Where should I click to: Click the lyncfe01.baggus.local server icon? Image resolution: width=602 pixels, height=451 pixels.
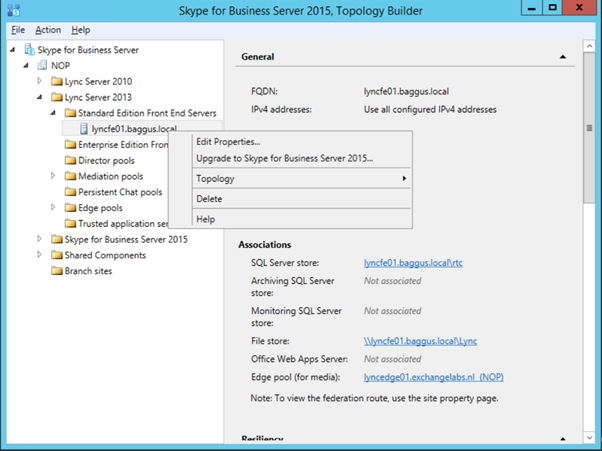click(x=84, y=129)
